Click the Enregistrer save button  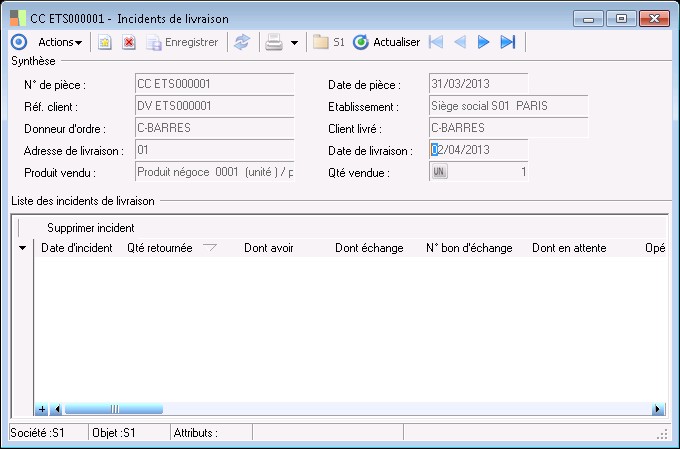tap(182, 42)
